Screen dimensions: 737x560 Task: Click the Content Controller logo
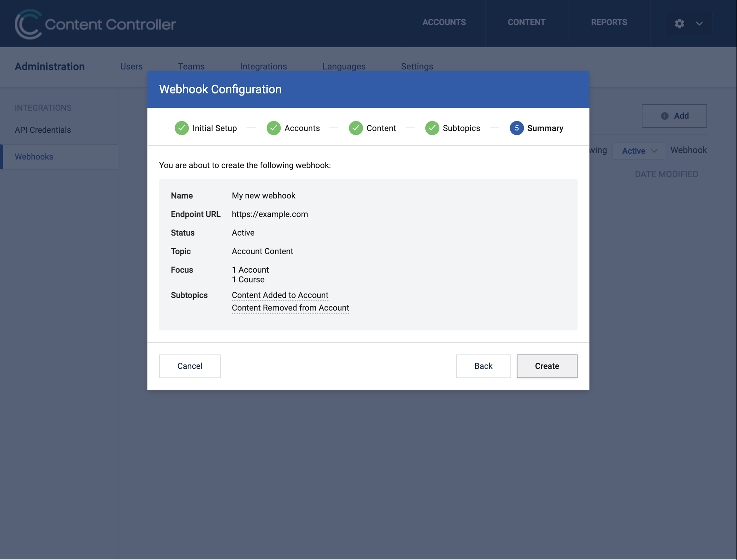click(x=95, y=24)
